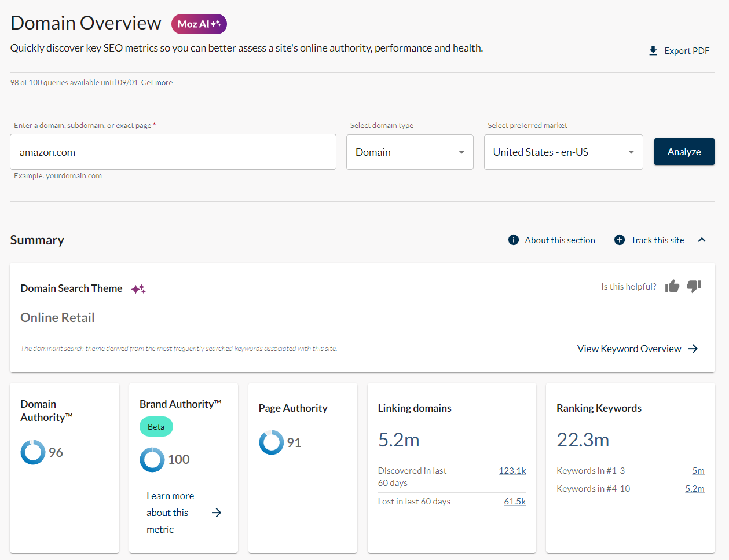Click the Export PDF text label

(687, 51)
